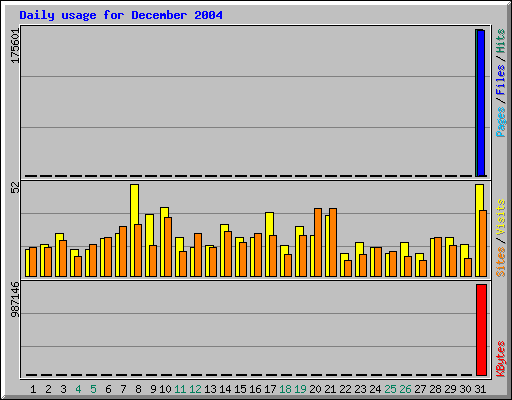The image size is (512, 400).
Task: Click the day label 1 on the x-axis
Action: pyautogui.click(x=33, y=389)
